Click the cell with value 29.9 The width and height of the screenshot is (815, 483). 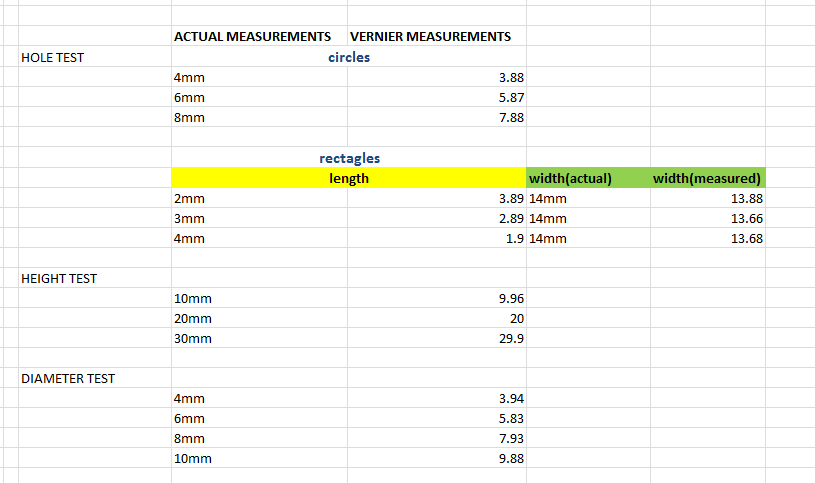click(x=437, y=338)
